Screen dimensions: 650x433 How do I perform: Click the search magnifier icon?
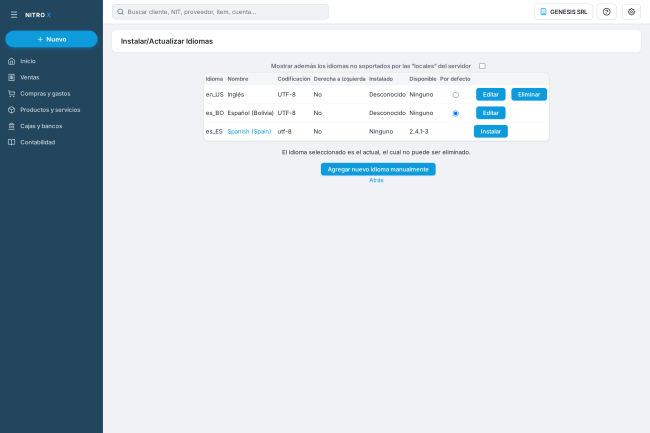pos(121,12)
